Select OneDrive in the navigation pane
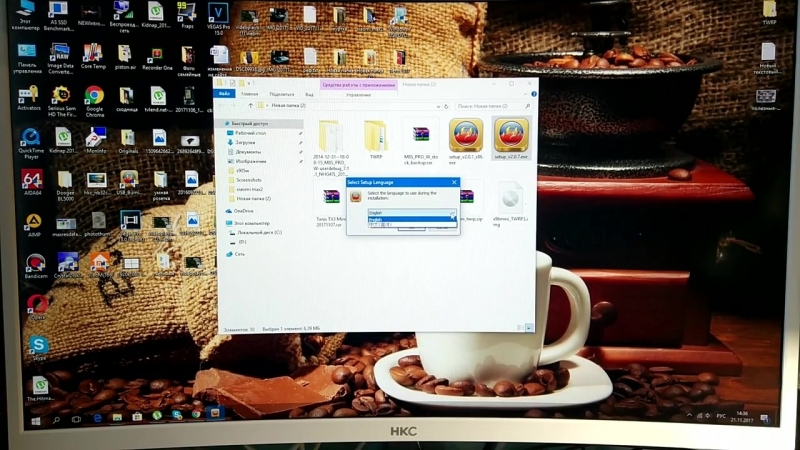The image size is (800, 450). [x=244, y=211]
